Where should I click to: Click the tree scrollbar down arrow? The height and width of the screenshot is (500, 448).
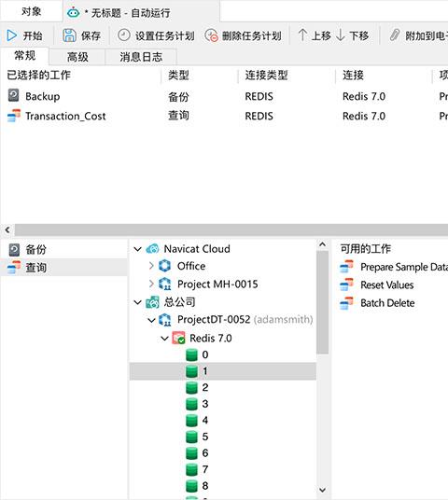pyautogui.click(x=323, y=490)
